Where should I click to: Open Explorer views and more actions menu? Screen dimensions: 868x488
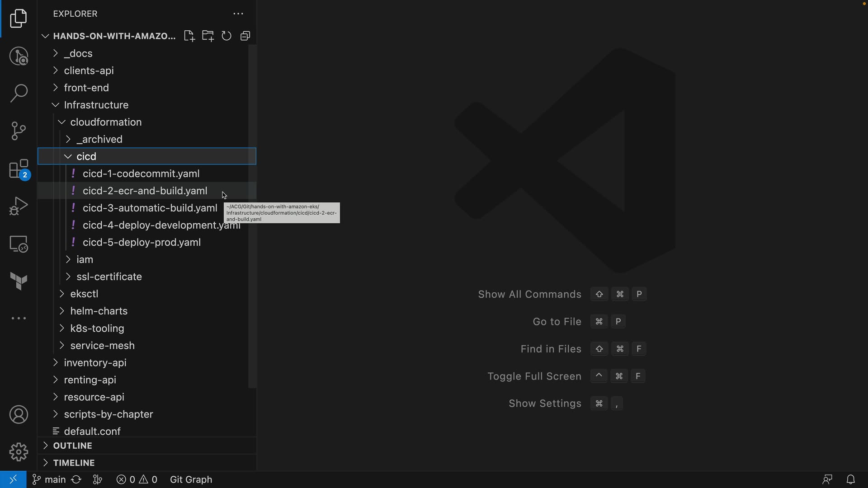tap(238, 14)
